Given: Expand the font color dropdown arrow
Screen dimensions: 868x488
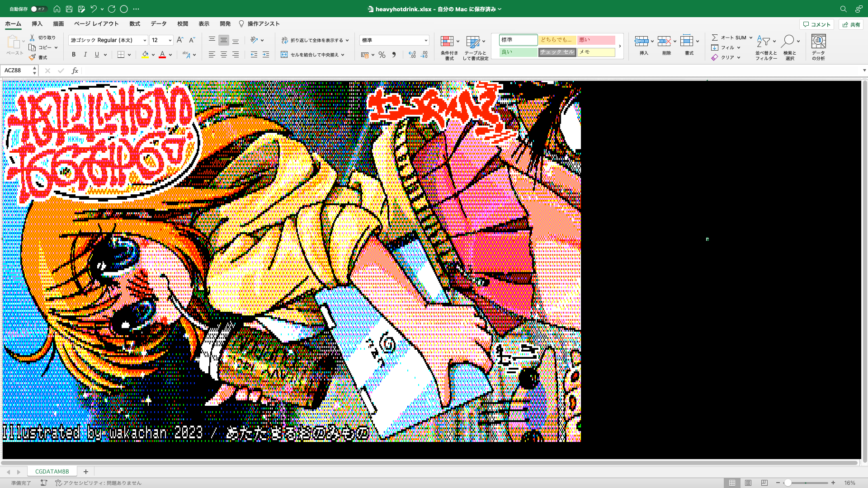Looking at the screenshot, I should (170, 55).
